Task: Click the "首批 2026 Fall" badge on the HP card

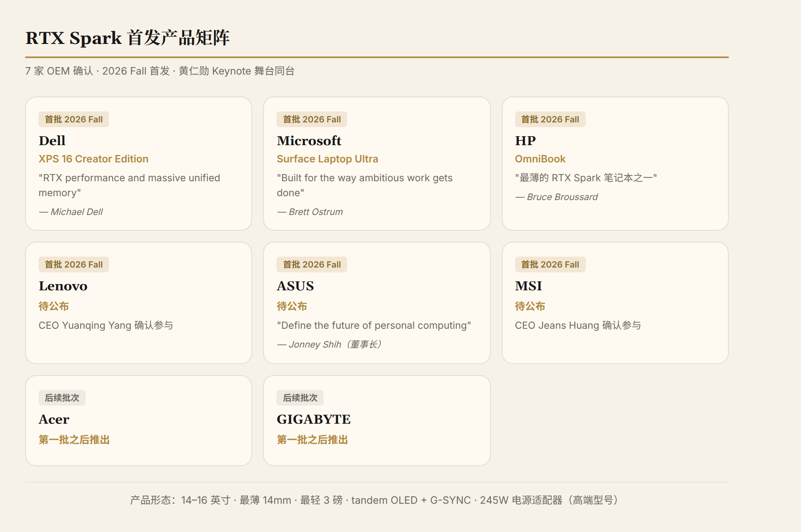Action: (550, 119)
